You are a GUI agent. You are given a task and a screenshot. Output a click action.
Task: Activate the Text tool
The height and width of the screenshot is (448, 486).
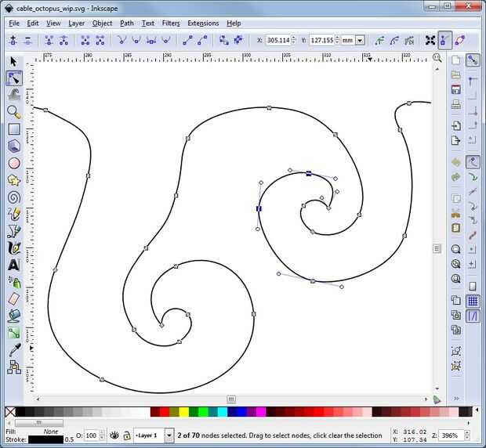[13, 265]
